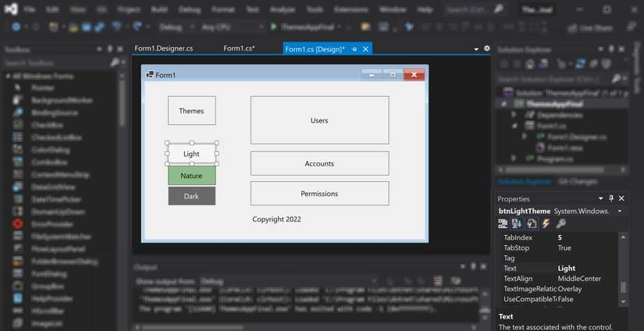Start ThemesAppFinal with the green play button
The image size is (644, 331).
click(273, 27)
